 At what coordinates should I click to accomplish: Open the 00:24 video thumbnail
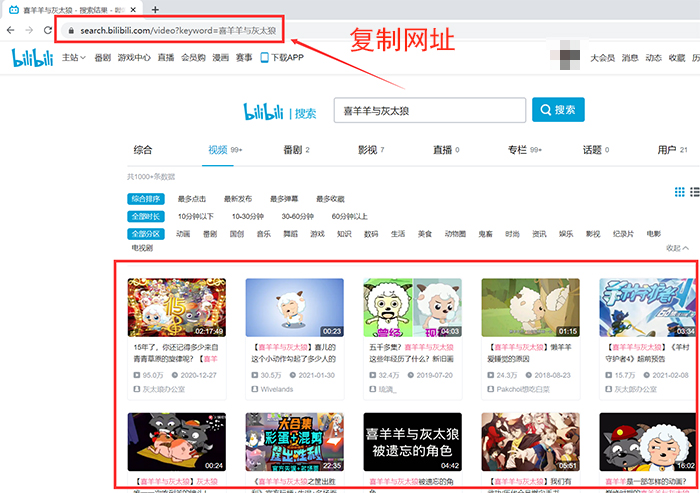pyautogui.click(x=177, y=442)
